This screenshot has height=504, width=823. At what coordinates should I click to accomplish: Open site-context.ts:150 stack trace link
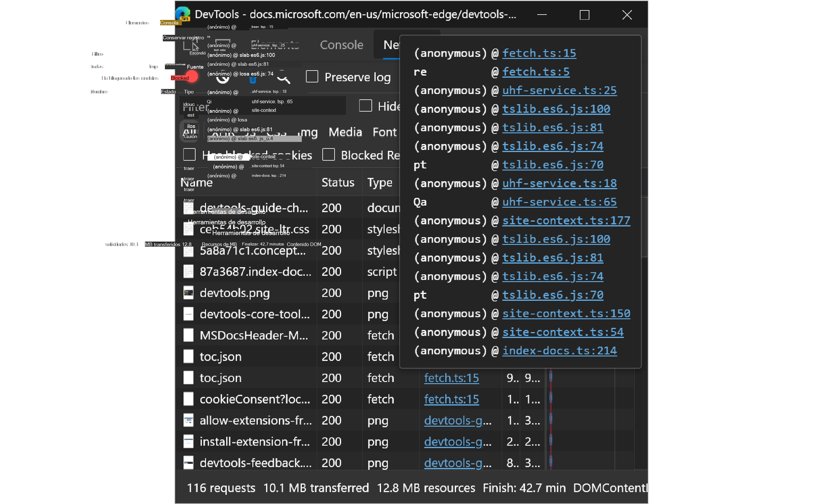pos(566,314)
